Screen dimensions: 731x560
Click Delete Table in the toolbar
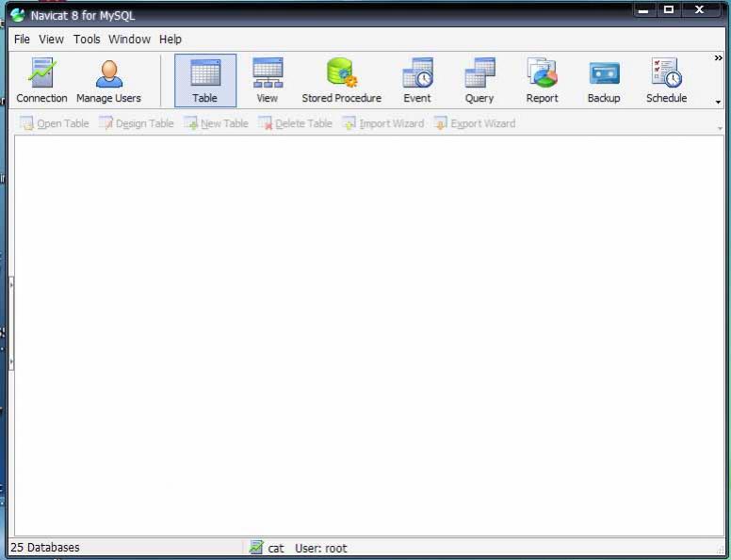(x=295, y=123)
